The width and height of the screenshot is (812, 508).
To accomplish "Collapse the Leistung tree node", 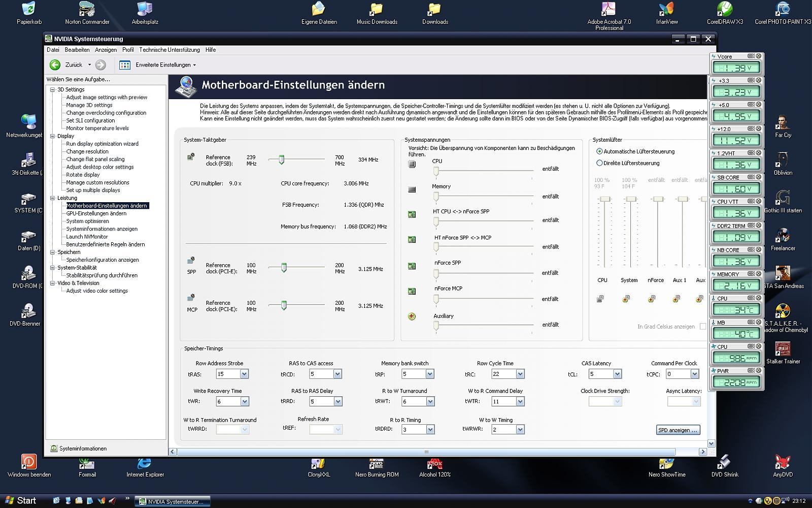I will [52, 198].
